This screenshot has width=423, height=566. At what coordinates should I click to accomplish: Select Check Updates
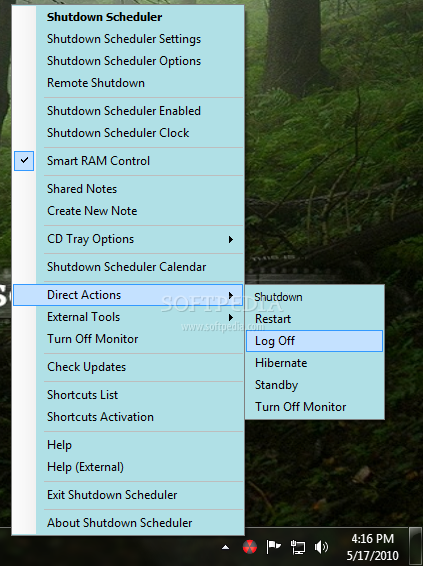click(128, 367)
